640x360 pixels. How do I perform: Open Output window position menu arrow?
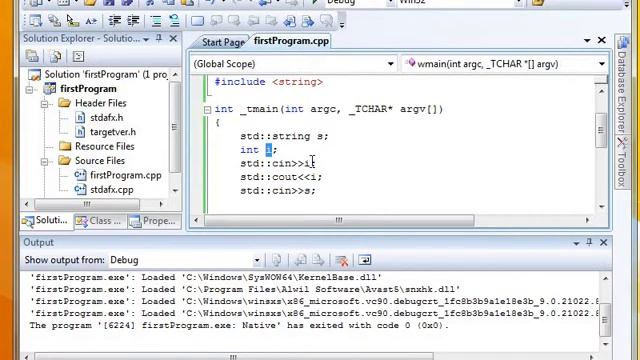pos(576,243)
